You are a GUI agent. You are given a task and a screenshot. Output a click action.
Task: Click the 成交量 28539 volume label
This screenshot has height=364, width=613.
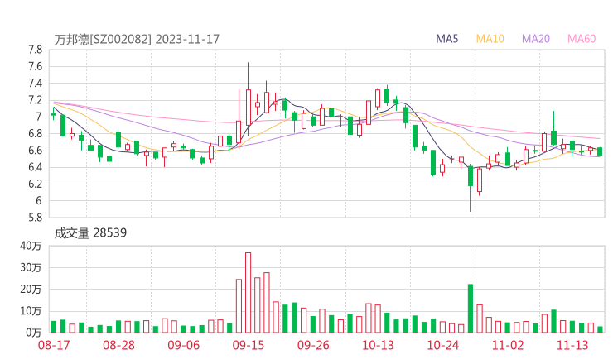point(90,233)
